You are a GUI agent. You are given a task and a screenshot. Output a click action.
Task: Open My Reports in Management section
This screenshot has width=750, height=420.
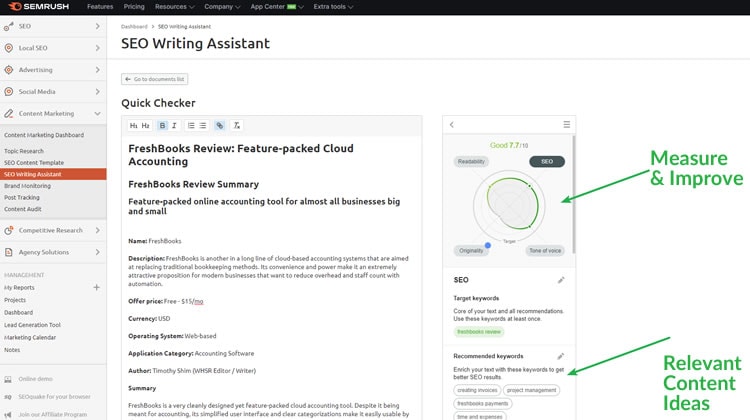19,287
